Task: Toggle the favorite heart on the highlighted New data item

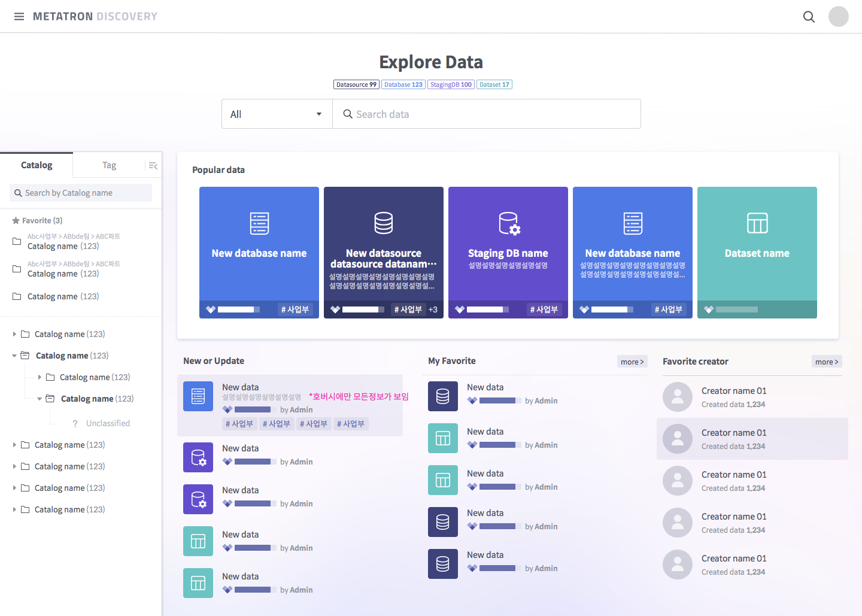Action: pyautogui.click(x=227, y=409)
